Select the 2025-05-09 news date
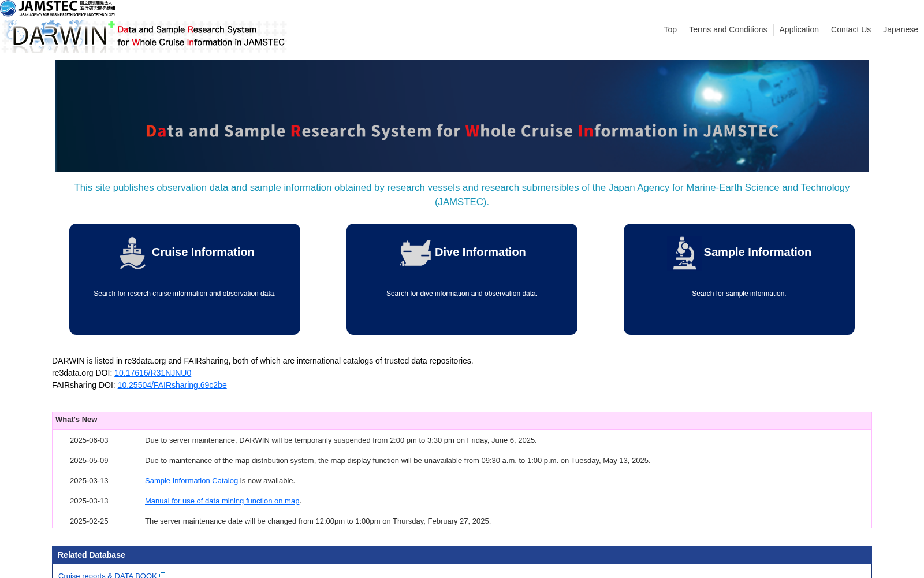Viewport: 924px width, 578px height. (89, 461)
